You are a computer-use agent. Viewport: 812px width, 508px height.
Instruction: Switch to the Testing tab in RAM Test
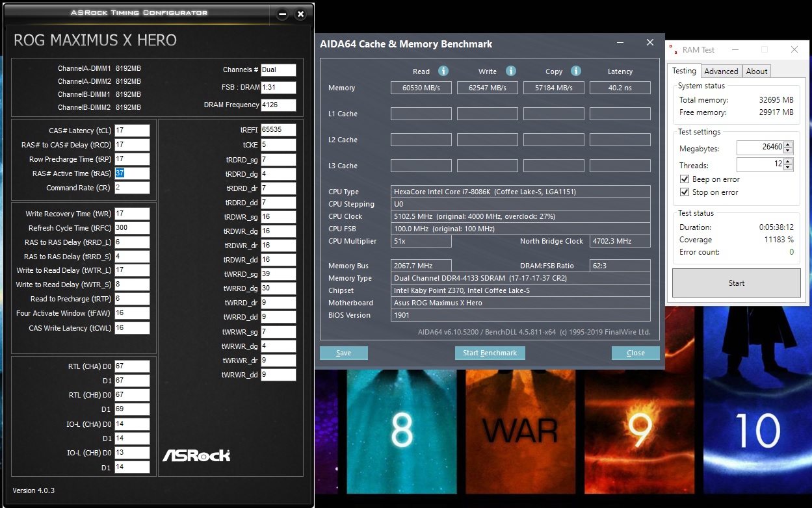pos(684,71)
